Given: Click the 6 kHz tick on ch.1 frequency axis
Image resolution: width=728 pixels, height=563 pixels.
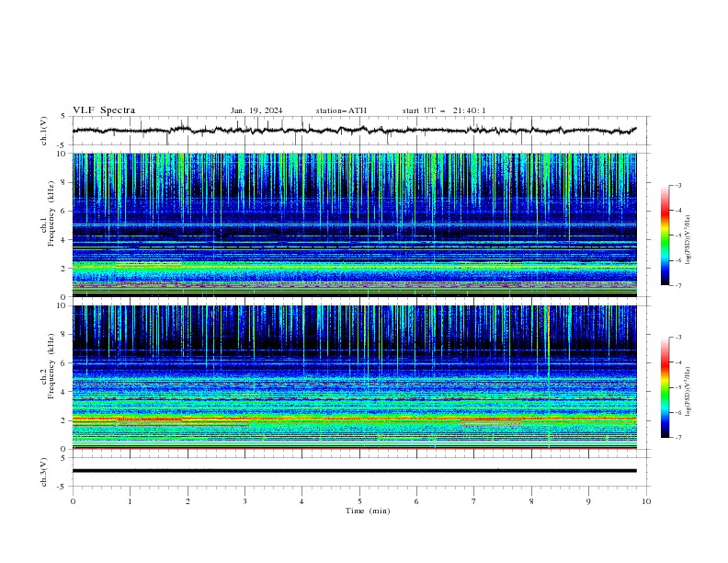Looking at the screenshot, I should pyautogui.click(x=64, y=211).
